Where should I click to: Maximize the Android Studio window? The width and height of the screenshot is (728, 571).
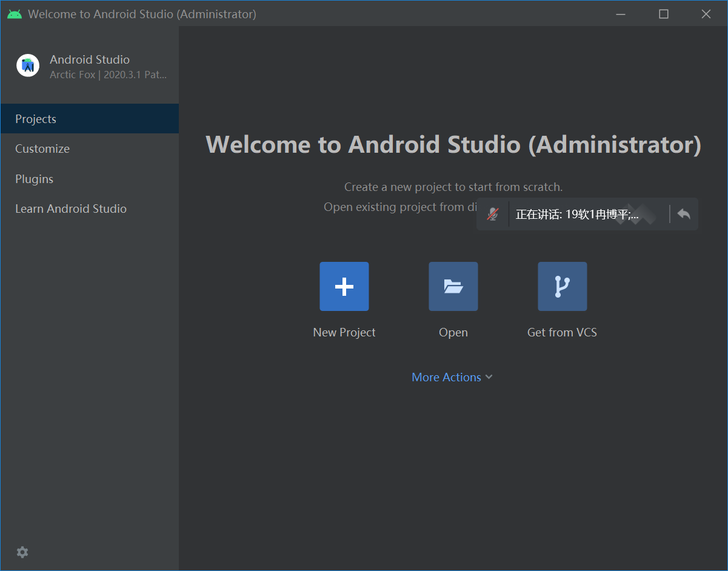point(664,14)
